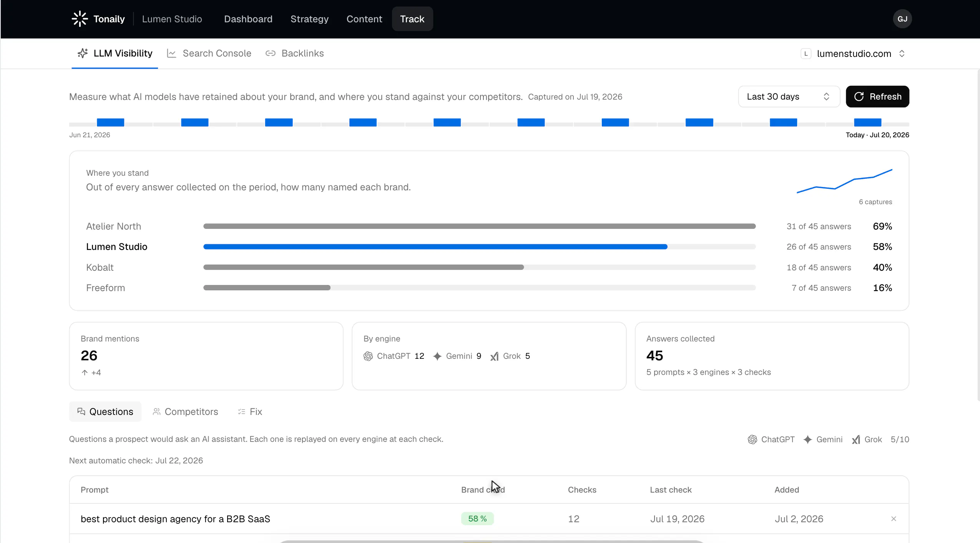
Task: Click the Tonaily starburst logo icon
Action: [x=80, y=19]
